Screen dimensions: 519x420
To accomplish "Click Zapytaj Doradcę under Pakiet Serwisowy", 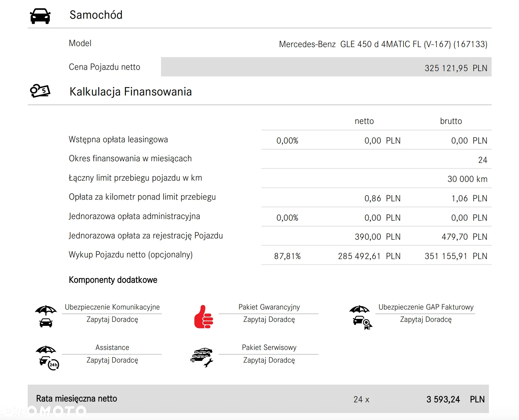I will [269, 360].
